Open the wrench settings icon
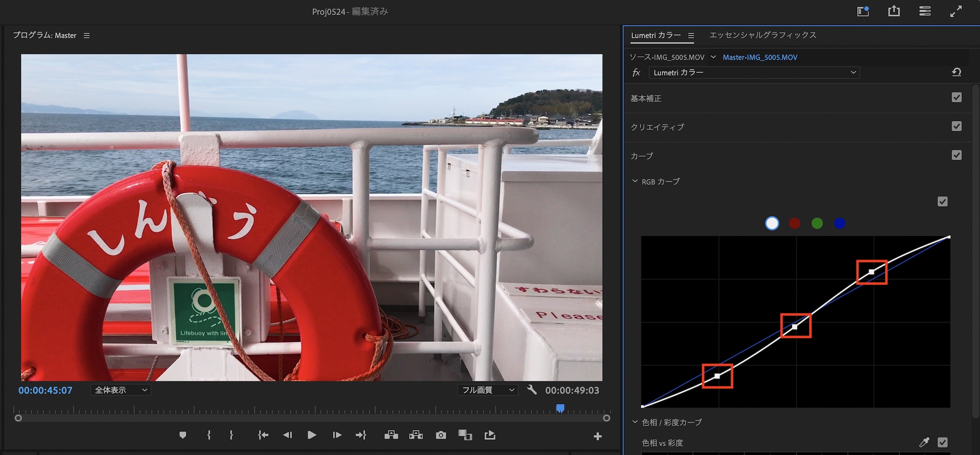The height and width of the screenshot is (455, 980). [532, 390]
